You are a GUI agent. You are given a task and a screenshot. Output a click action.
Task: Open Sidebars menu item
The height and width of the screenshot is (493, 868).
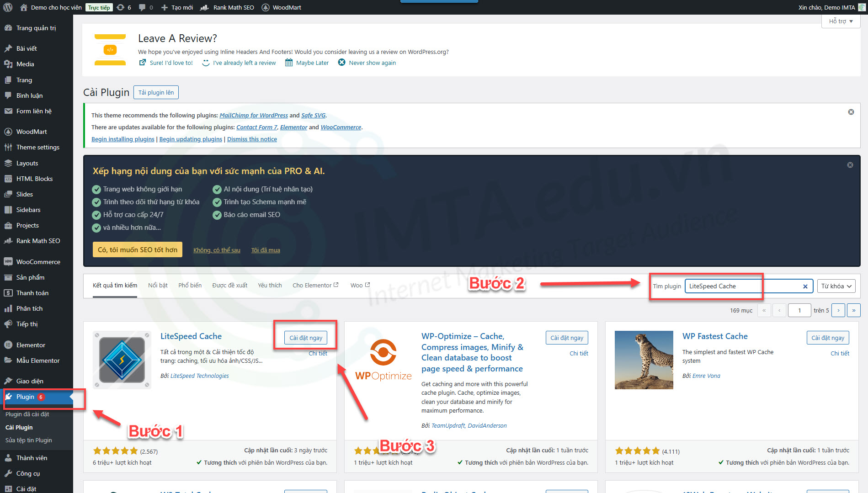tap(28, 210)
